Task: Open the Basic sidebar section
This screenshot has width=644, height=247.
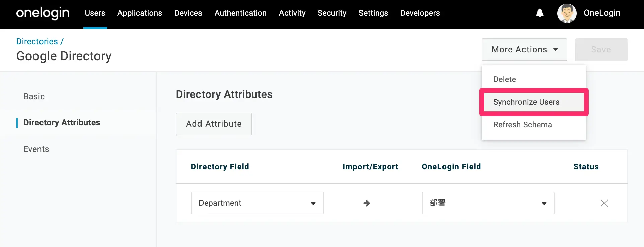Action: [x=34, y=96]
